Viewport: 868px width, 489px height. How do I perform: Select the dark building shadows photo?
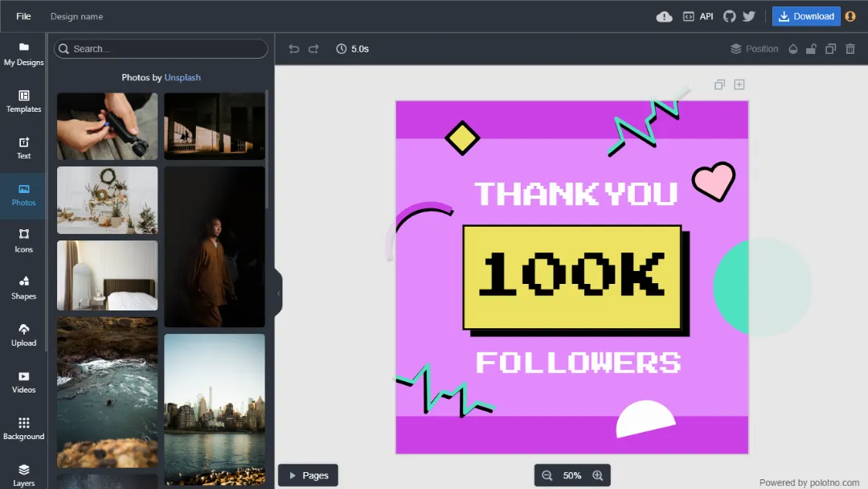[x=215, y=126]
